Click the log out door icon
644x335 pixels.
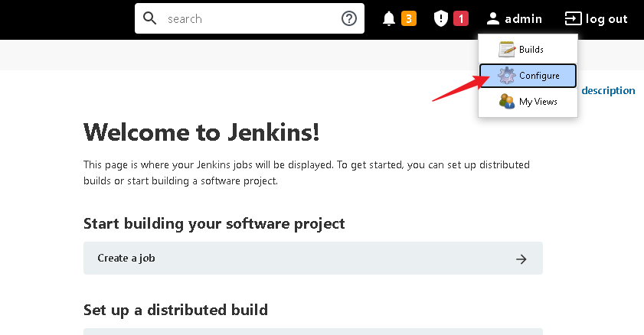click(573, 19)
